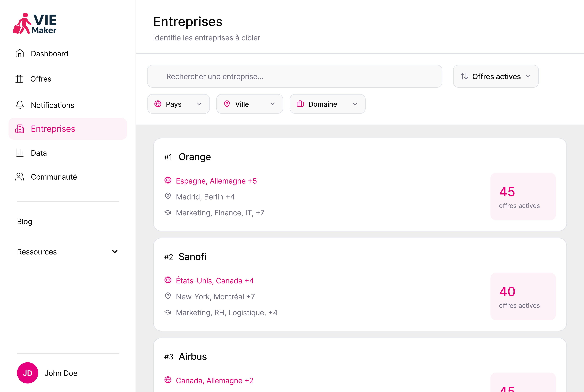Open the Domaine filter dropdown
Screen dimensions: 584x392
point(327,104)
